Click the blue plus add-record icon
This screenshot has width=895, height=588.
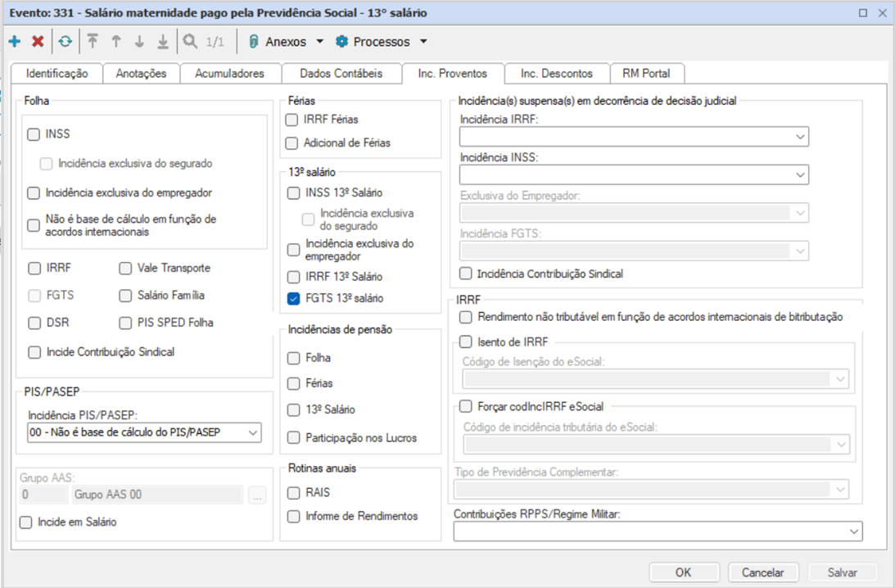(x=15, y=42)
